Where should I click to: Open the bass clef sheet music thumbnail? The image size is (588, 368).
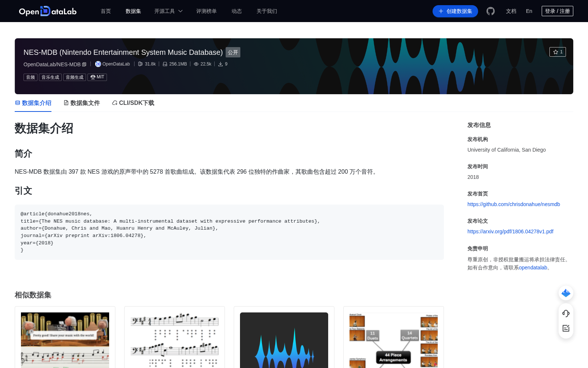pyautogui.click(x=175, y=340)
